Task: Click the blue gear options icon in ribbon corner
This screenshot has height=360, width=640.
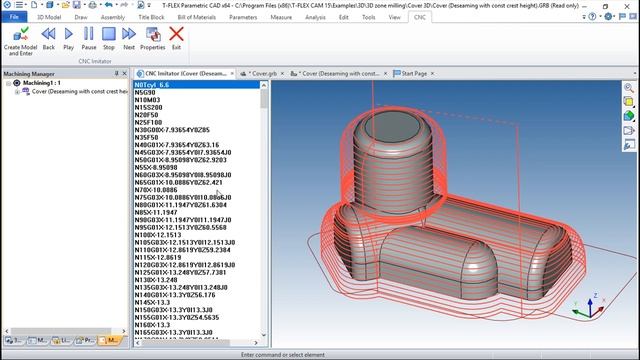Action: coord(608,17)
